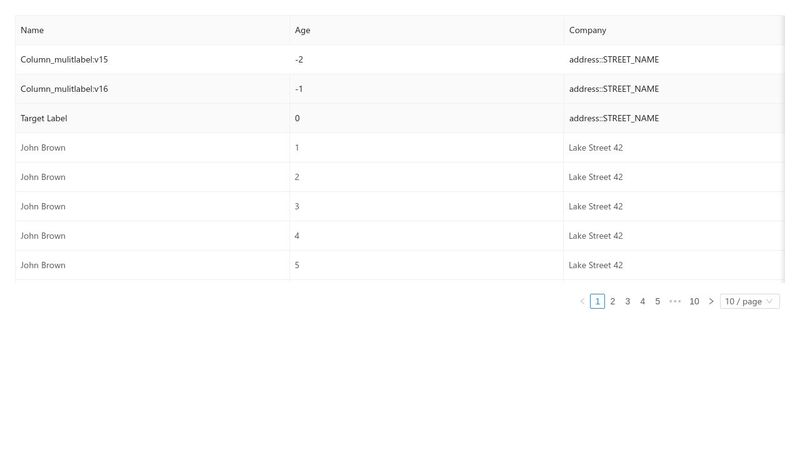Image resolution: width=800 pixels, height=450 pixels.
Task: Go to page 2
Action: pyautogui.click(x=613, y=302)
